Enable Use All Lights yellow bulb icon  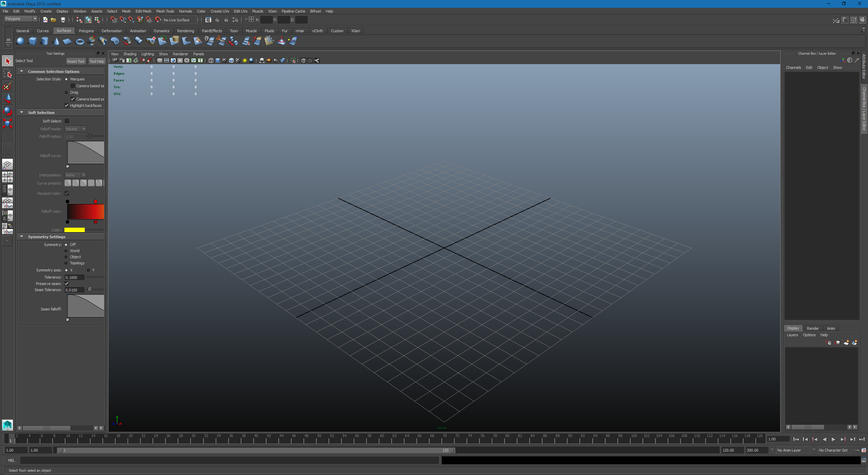pyautogui.click(x=245, y=60)
